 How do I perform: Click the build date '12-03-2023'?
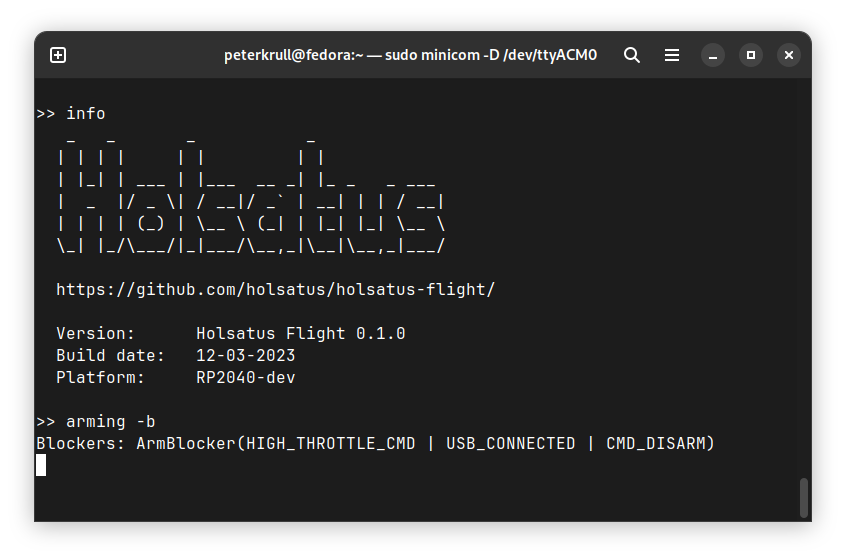pos(245,356)
